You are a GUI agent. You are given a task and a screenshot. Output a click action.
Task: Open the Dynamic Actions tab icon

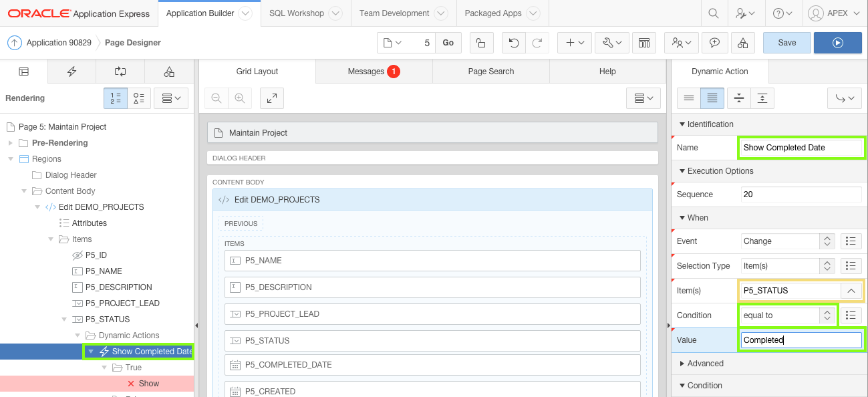72,72
